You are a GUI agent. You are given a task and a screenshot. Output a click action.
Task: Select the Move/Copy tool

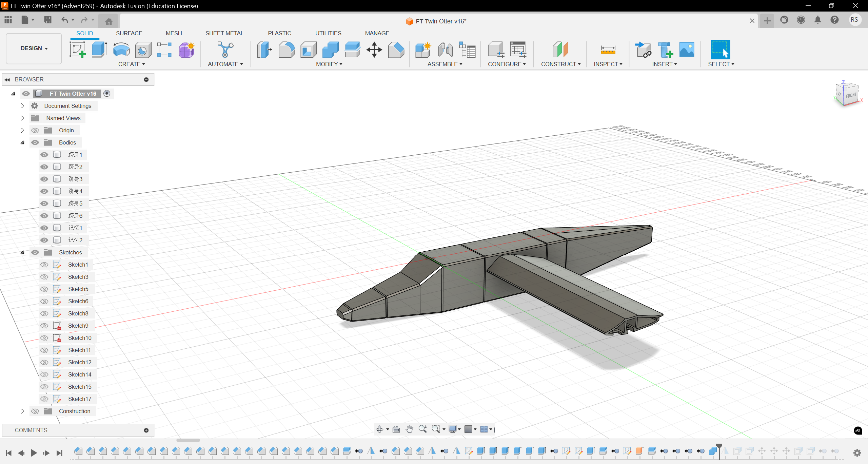(374, 50)
